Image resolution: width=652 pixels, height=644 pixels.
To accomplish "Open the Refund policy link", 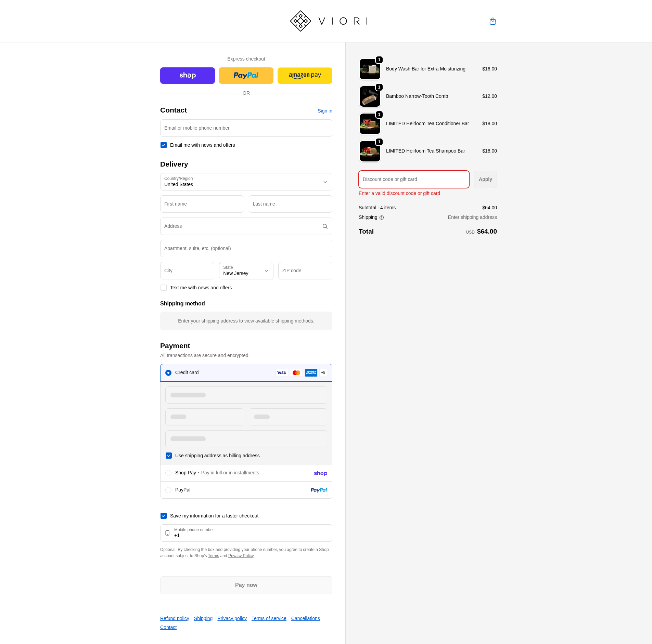I will (x=175, y=618).
